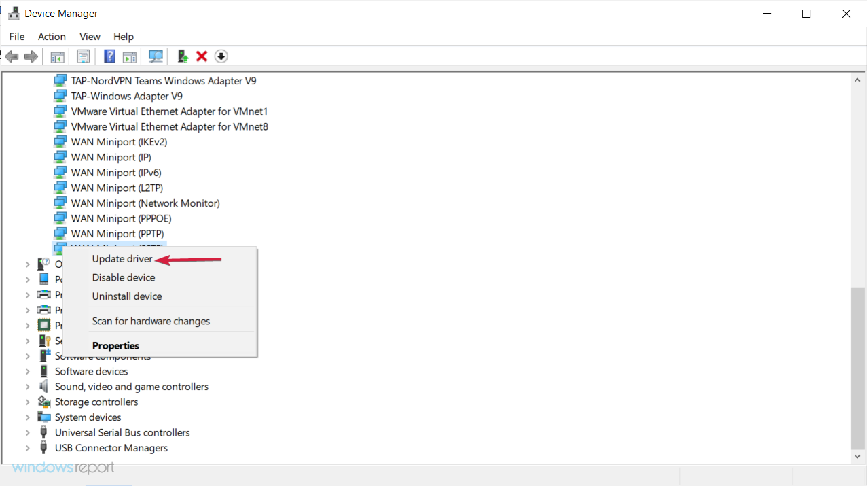Select the TAP-NordVPN Teams adapter icon

coord(60,81)
